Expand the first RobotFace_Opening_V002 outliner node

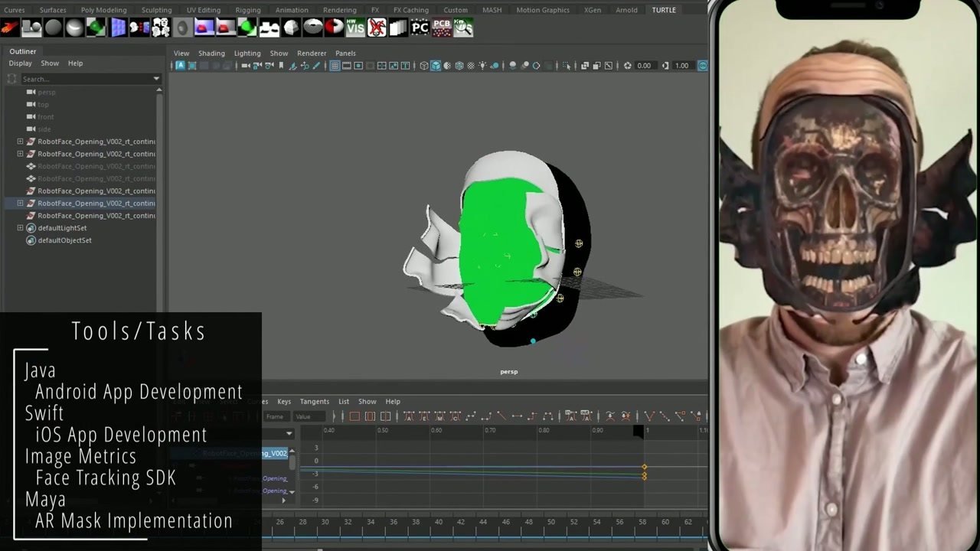[x=20, y=142]
